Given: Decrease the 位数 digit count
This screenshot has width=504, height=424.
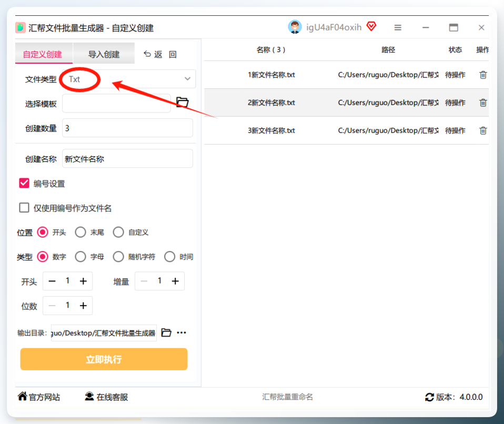Looking at the screenshot, I should 52,306.
